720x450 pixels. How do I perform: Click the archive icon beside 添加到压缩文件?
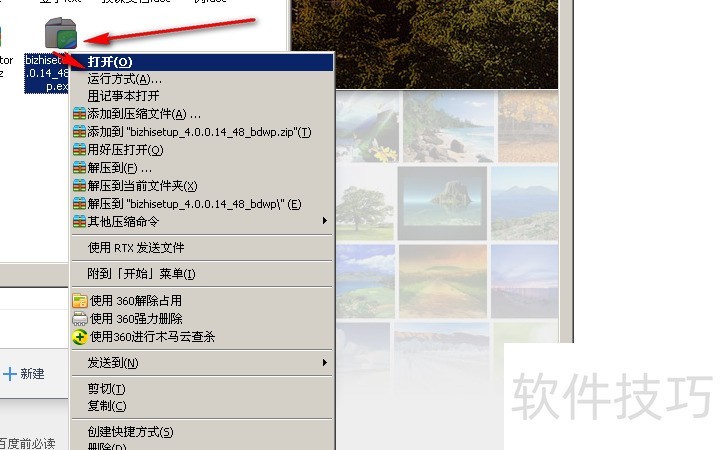pos(80,114)
